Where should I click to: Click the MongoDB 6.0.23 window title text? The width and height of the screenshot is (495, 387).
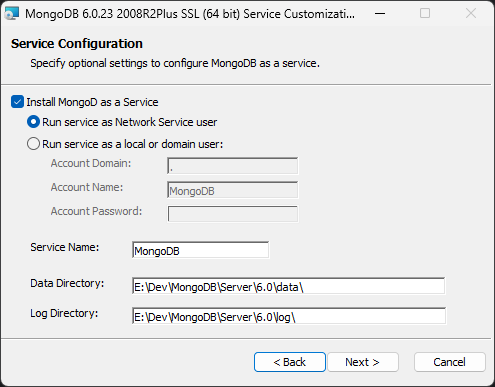190,14
